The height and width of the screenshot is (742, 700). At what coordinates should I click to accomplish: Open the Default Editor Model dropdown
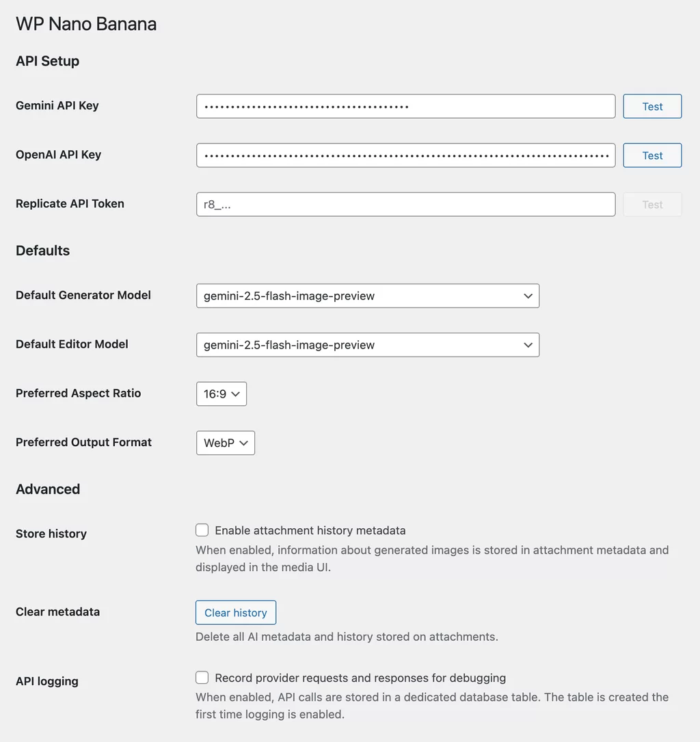(x=368, y=345)
